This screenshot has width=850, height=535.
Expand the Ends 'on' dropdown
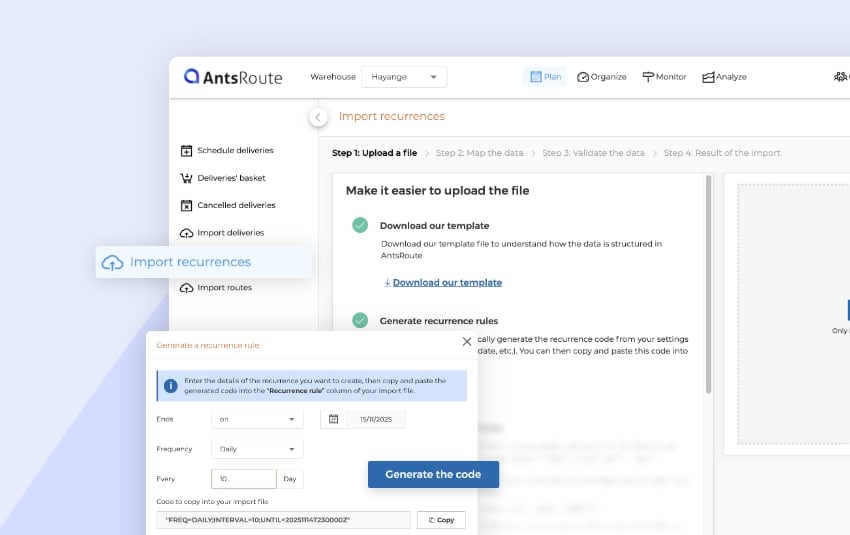pyautogui.click(x=257, y=419)
